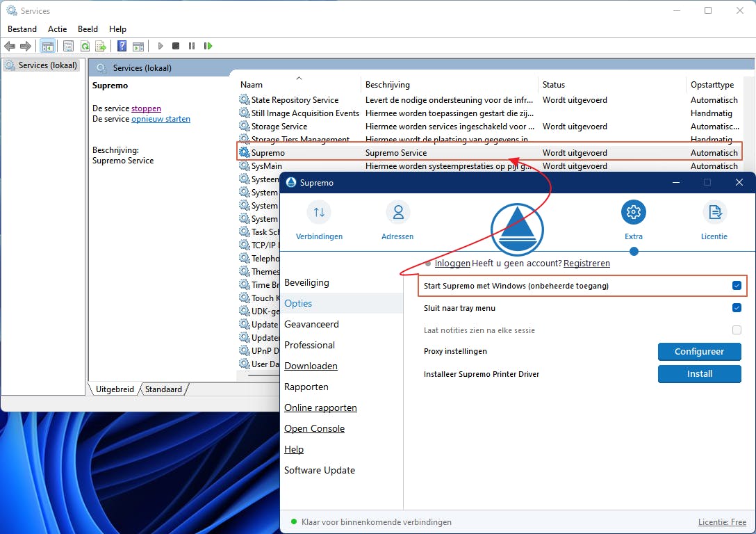Click the stoppen link to stop the service
The height and width of the screenshot is (534, 756).
coord(146,108)
